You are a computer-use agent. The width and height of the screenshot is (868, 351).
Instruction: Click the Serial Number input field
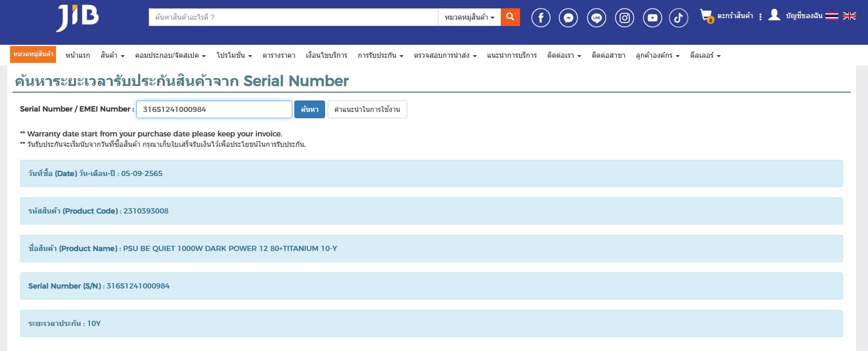pos(214,109)
